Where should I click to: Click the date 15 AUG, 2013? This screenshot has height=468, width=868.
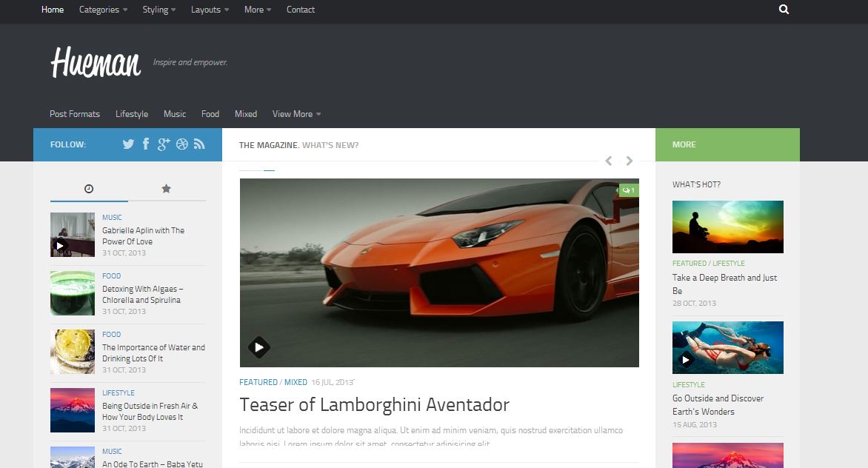[695, 425]
